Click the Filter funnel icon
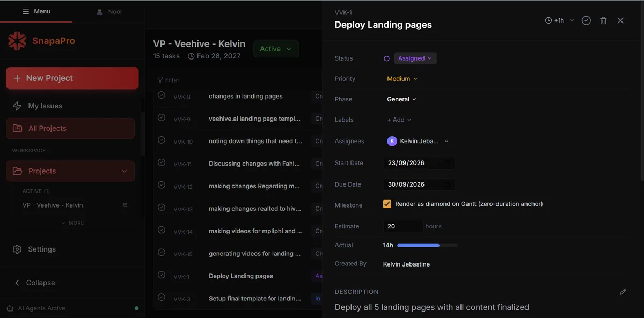This screenshot has height=318, width=644. 160,80
